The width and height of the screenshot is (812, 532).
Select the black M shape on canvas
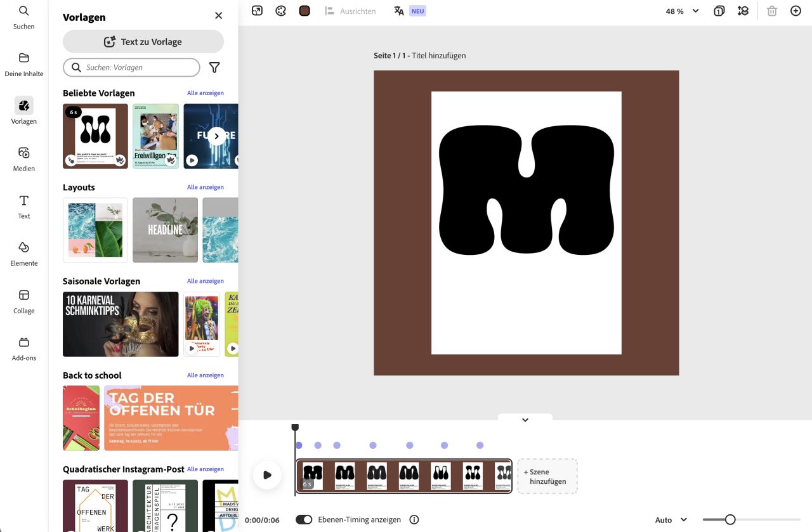click(527, 190)
